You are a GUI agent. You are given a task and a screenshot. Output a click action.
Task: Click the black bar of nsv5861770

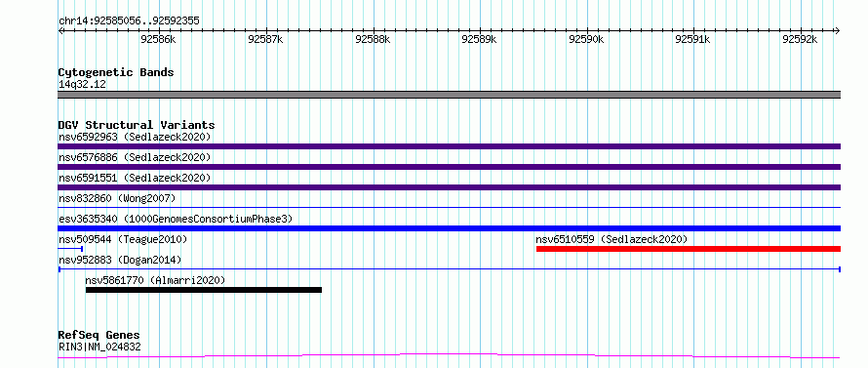(204, 290)
